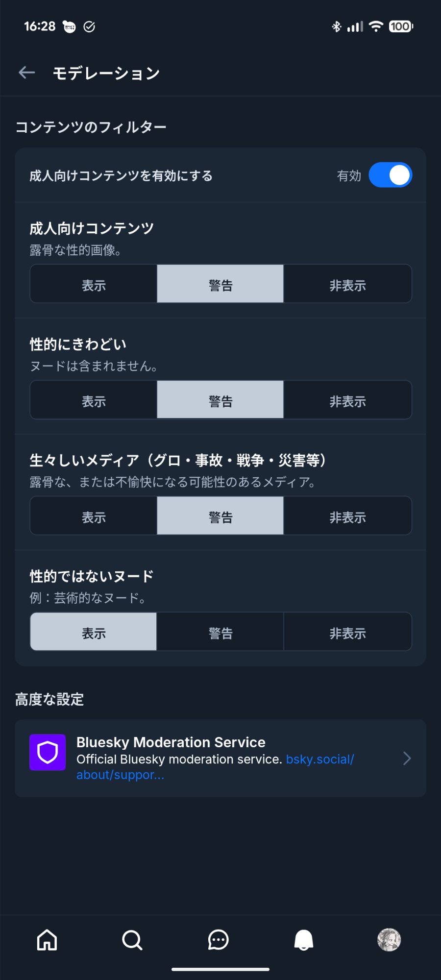
Task: Open the Notifications bell icon
Action: 304,940
